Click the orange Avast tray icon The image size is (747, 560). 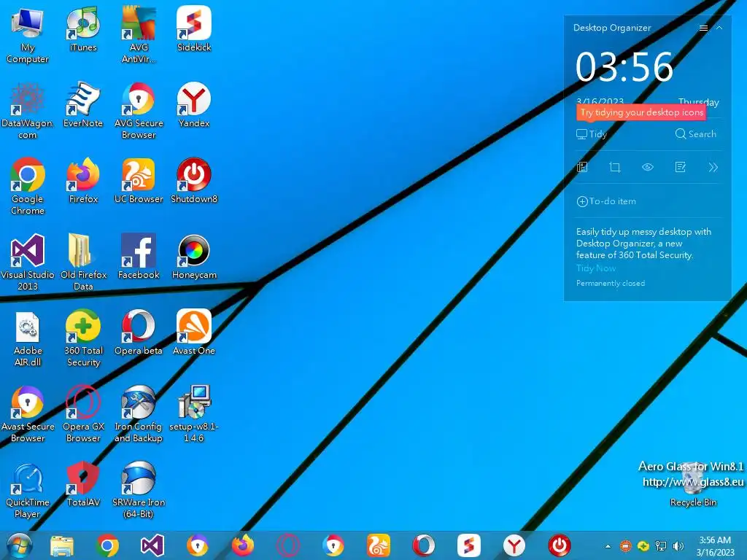(625, 546)
